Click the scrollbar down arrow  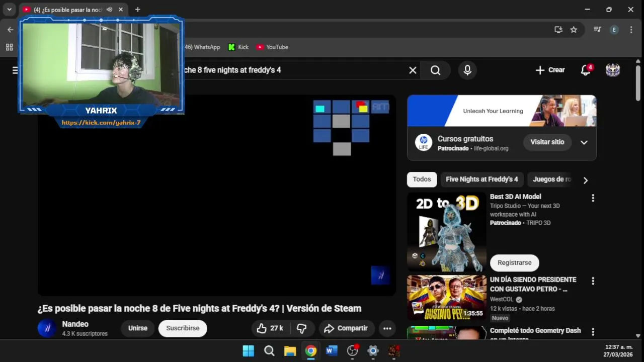(638, 335)
